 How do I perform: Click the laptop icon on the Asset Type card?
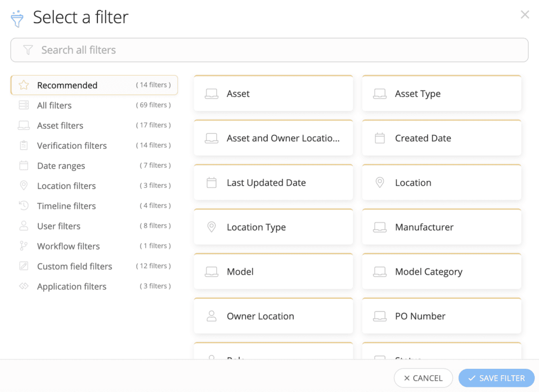click(380, 94)
